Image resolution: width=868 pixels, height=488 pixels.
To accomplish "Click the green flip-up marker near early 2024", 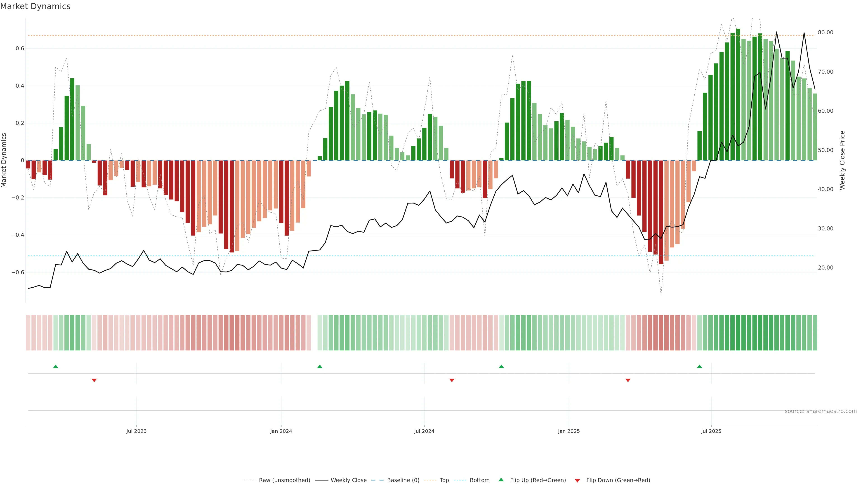I will 320,366.
